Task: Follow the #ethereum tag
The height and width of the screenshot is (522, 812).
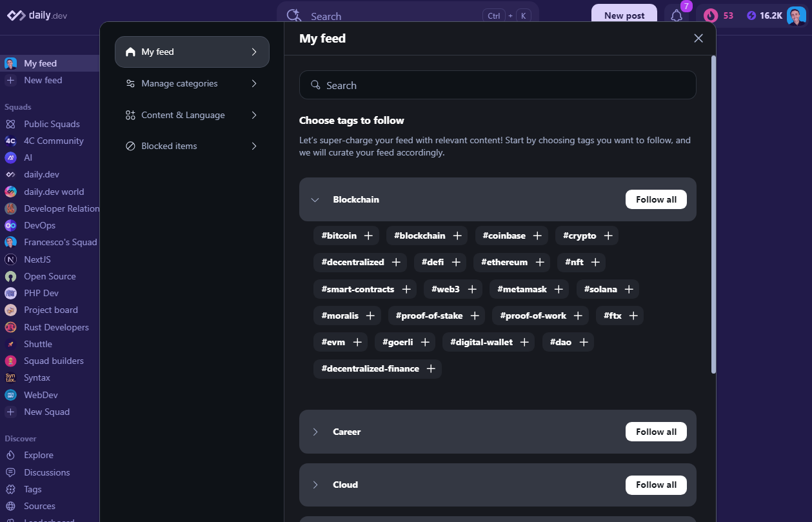Action: coord(512,262)
